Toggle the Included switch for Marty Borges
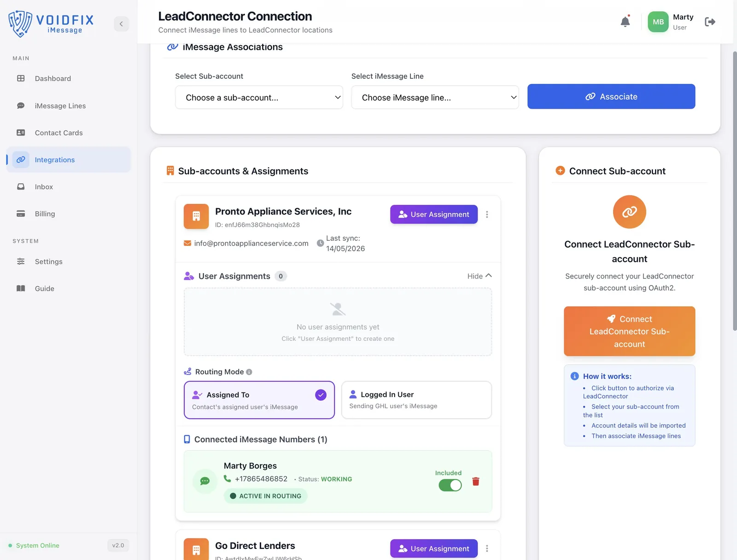Screen dimensions: 737x560 [450, 485]
